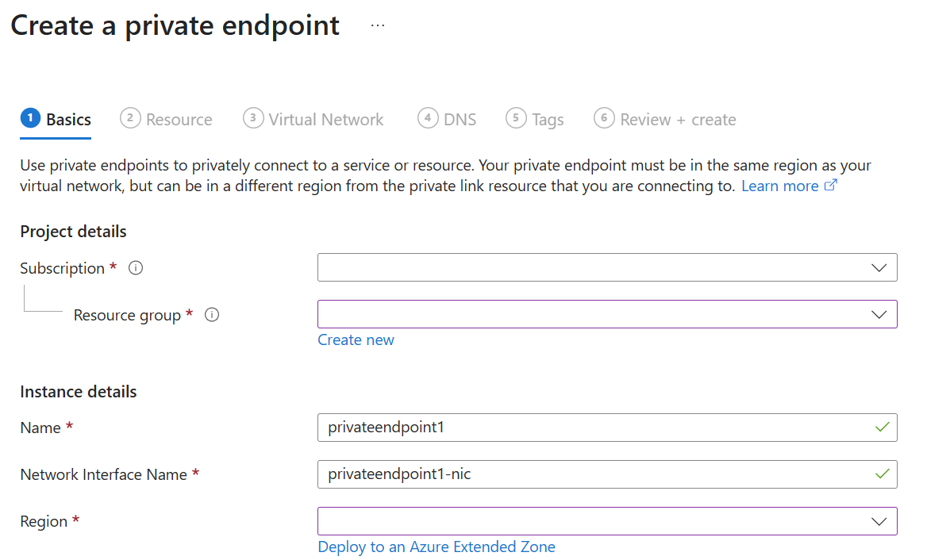
Task: Expand the Resource group dropdown
Action: tap(879, 314)
